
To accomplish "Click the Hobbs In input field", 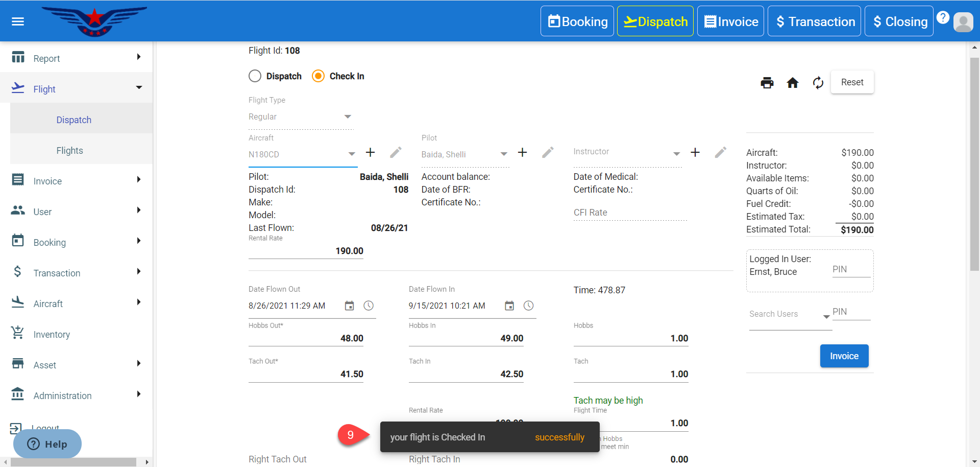I will 466,338.
